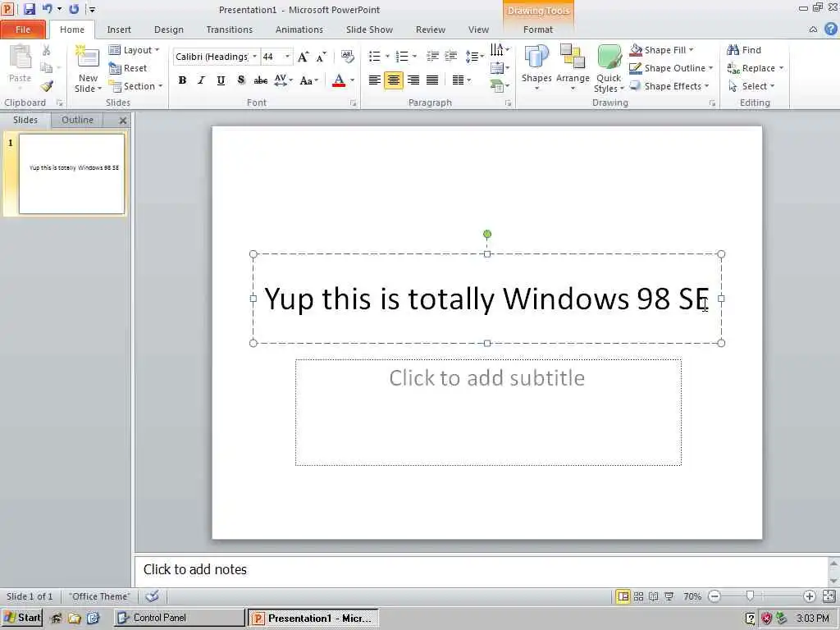Click the Find button

(x=743, y=50)
